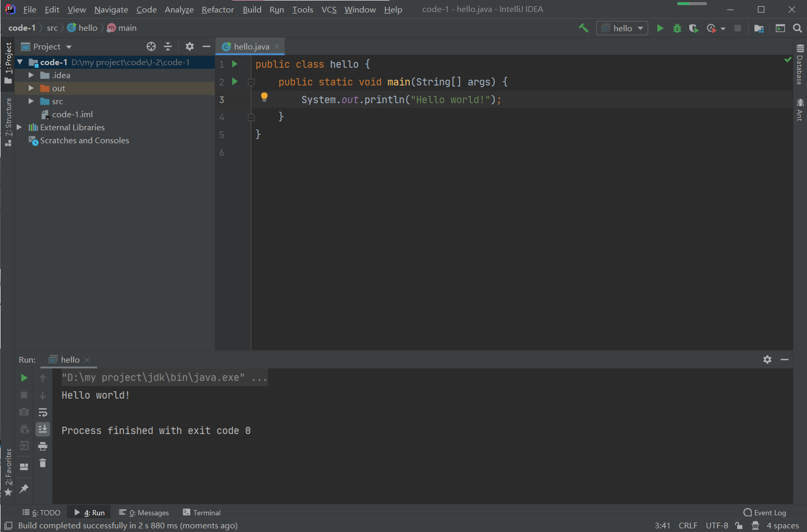The width and height of the screenshot is (807, 532).
Task: Click the gutter run arrow beside the class declaration
Action: (x=235, y=64)
